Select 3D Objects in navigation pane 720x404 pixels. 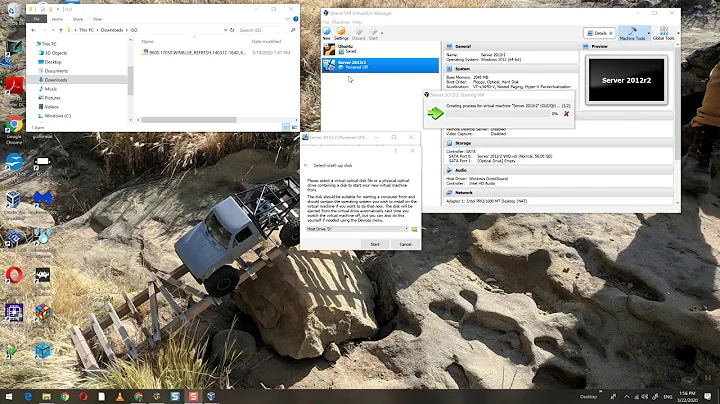click(x=56, y=53)
